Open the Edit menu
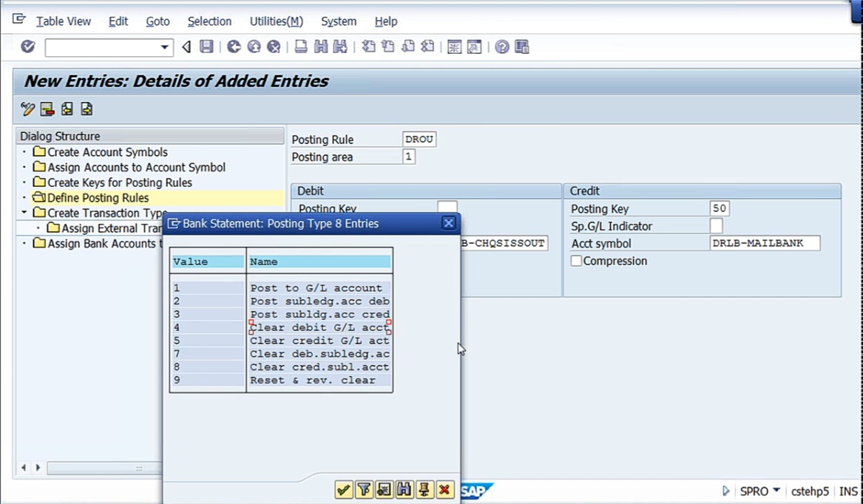The width and height of the screenshot is (863, 504). pyautogui.click(x=118, y=21)
